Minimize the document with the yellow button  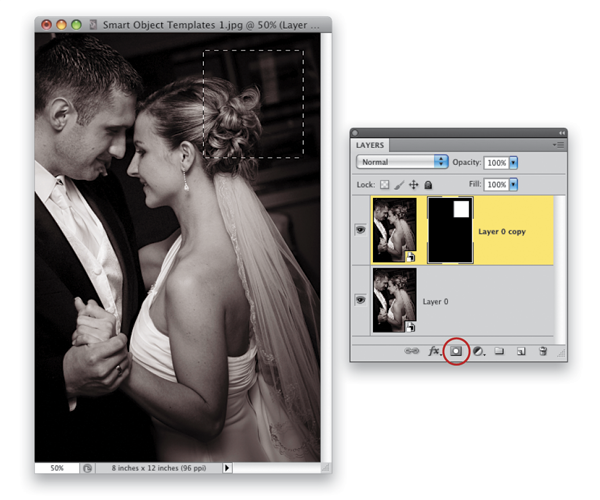[x=61, y=25]
